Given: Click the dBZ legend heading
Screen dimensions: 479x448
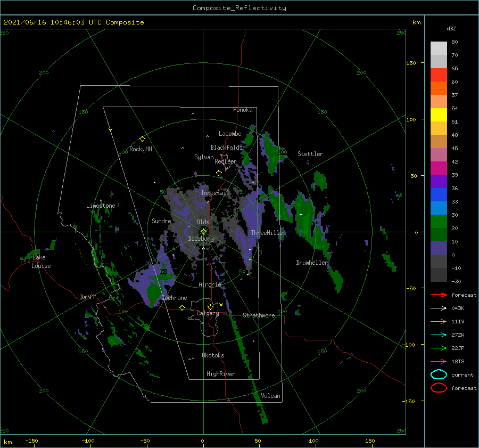Looking at the screenshot, I should [451, 28].
